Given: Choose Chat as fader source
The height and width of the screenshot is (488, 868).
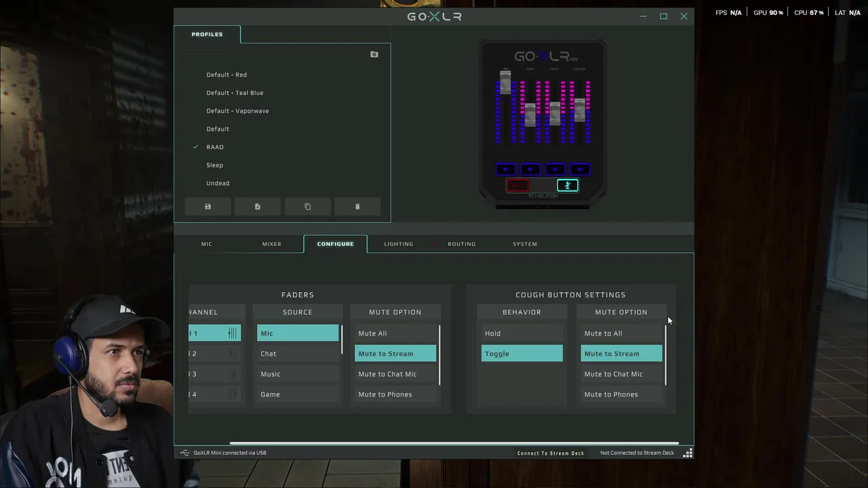Looking at the screenshot, I should [x=298, y=353].
